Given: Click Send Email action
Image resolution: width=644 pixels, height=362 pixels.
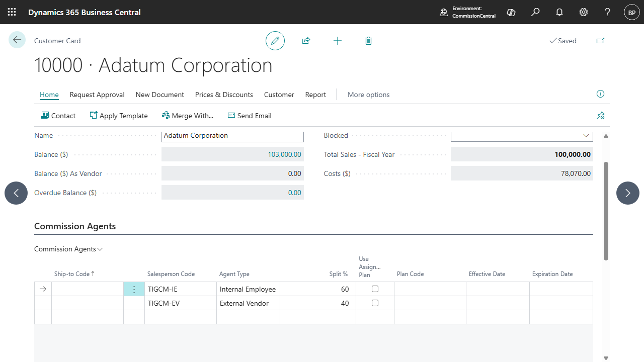Looking at the screenshot, I should [x=250, y=116].
